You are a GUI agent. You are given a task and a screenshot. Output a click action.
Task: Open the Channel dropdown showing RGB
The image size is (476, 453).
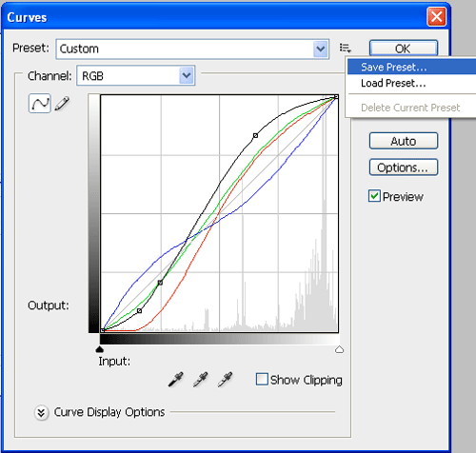[x=136, y=75]
